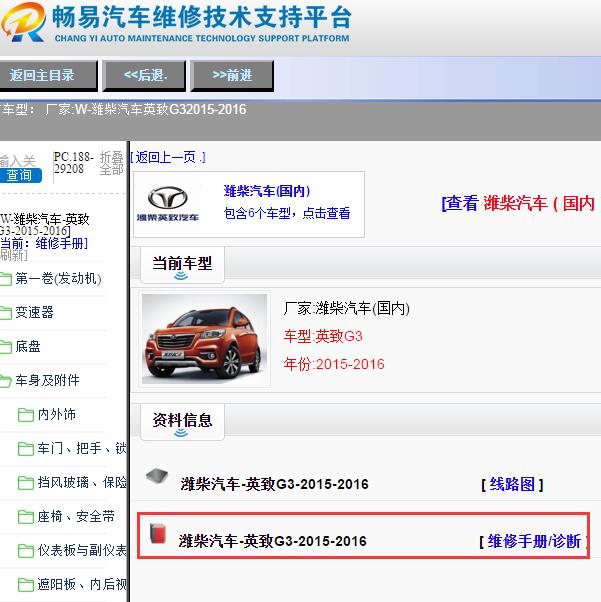Click the <<后退 button
The height and width of the screenshot is (602, 601).
144,75
